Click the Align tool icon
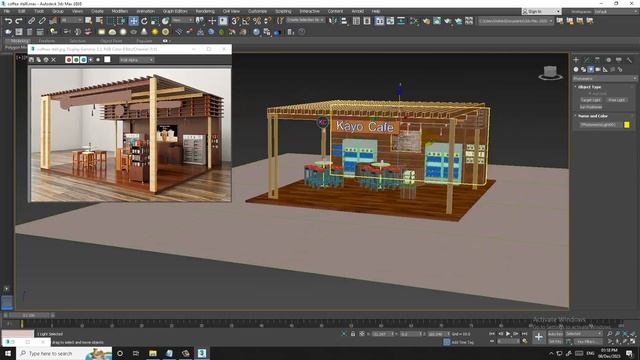The image size is (640, 360). (344, 20)
